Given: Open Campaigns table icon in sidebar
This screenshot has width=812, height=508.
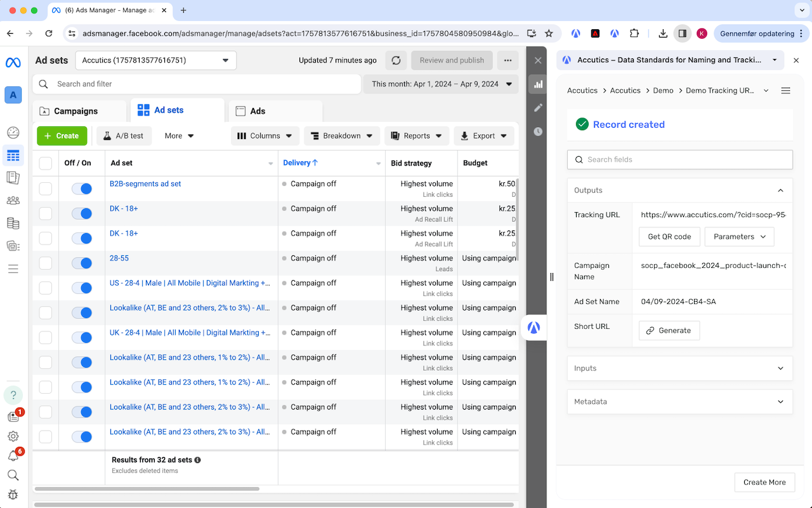Looking at the screenshot, I should pyautogui.click(x=13, y=156).
